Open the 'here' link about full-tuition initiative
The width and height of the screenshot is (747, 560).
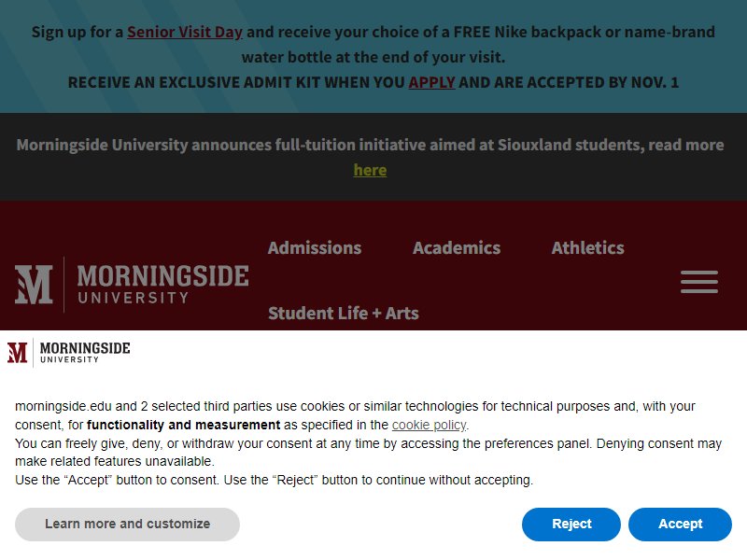pos(370,170)
